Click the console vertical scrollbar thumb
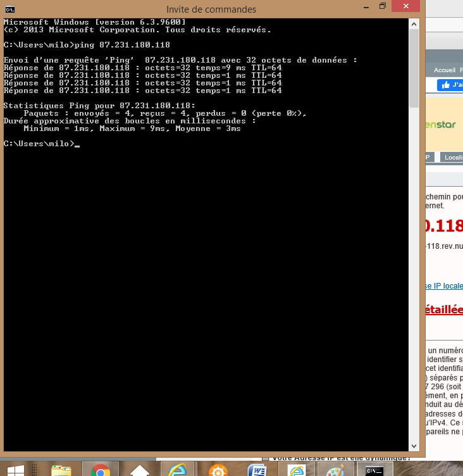 click(414, 68)
